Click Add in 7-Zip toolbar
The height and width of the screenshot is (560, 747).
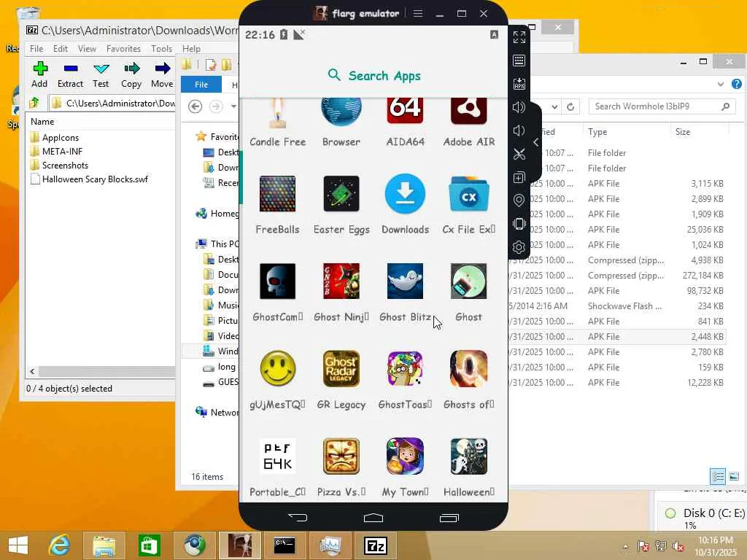pos(39,75)
